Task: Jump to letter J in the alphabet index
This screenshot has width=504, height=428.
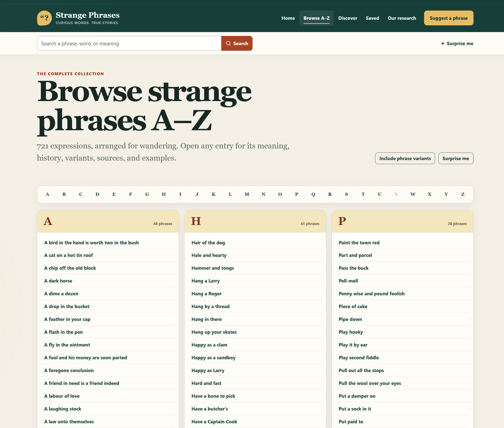Action: pyautogui.click(x=197, y=194)
